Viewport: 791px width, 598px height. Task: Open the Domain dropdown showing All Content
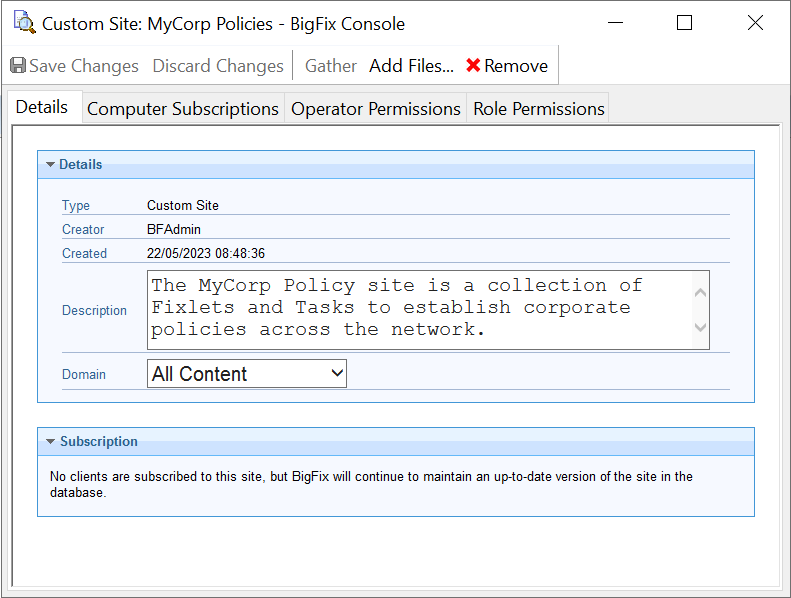click(x=246, y=374)
